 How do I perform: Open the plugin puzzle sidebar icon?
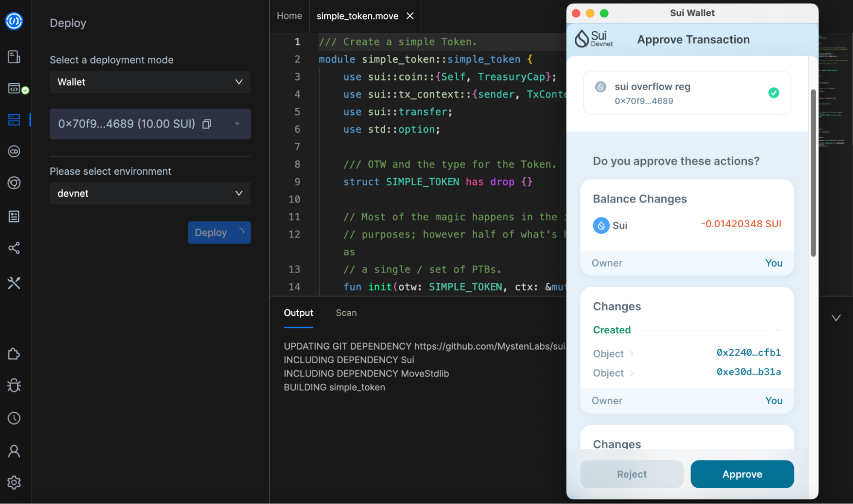tap(14, 354)
